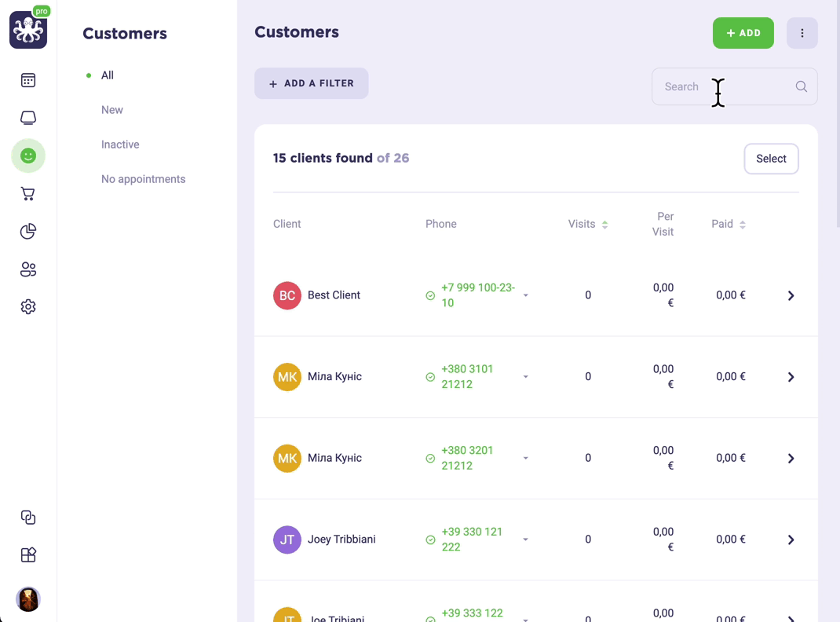Open the widgets add-ons icon
840x622 pixels.
pos(27,554)
